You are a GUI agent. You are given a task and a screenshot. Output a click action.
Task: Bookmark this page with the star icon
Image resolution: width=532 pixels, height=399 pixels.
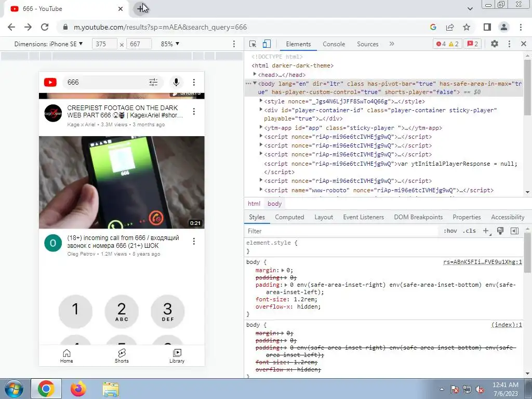click(467, 27)
